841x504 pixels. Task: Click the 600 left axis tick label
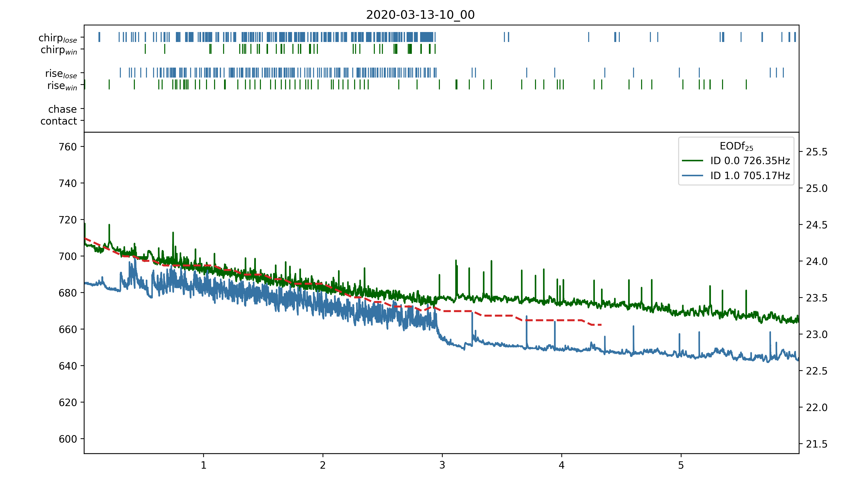tap(68, 439)
